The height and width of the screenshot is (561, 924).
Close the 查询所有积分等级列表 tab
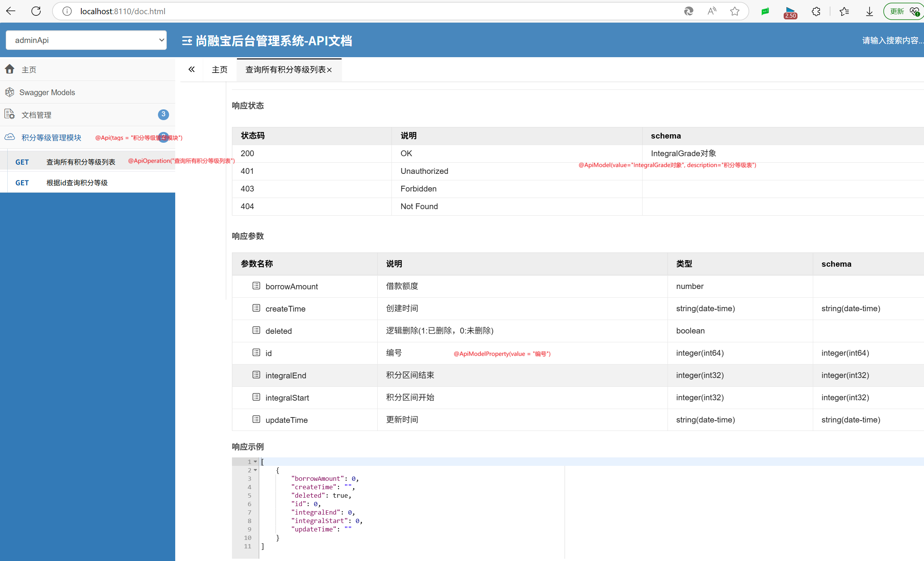point(329,70)
